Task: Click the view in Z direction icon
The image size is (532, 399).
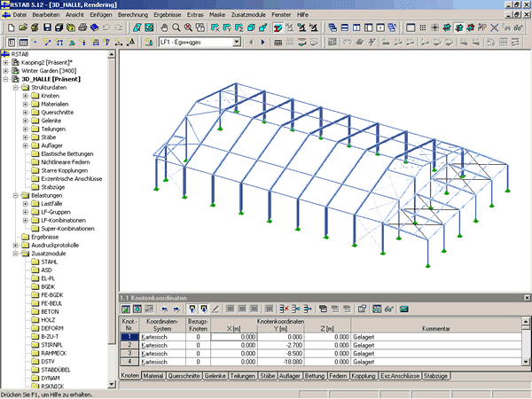Action: click(239, 27)
